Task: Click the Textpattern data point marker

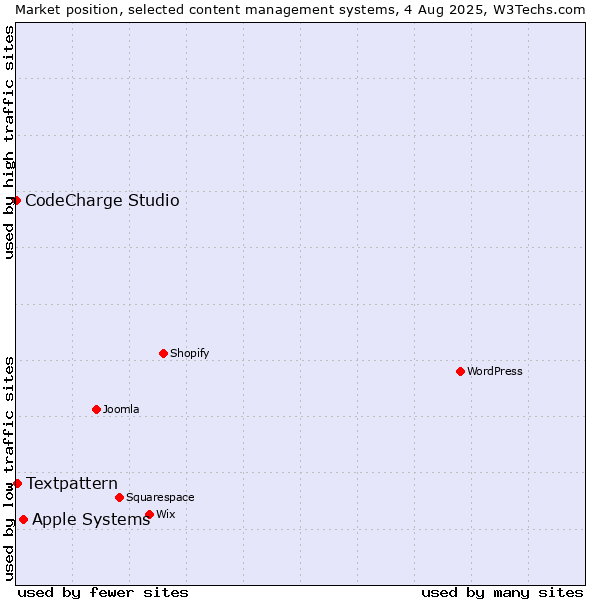Action: coord(17,484)
